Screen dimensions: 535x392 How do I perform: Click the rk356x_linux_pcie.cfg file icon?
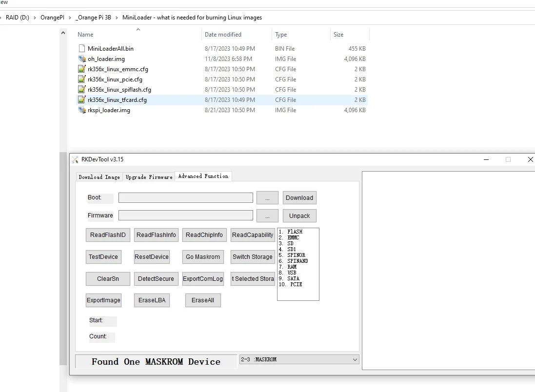click(x=82, y=79)
